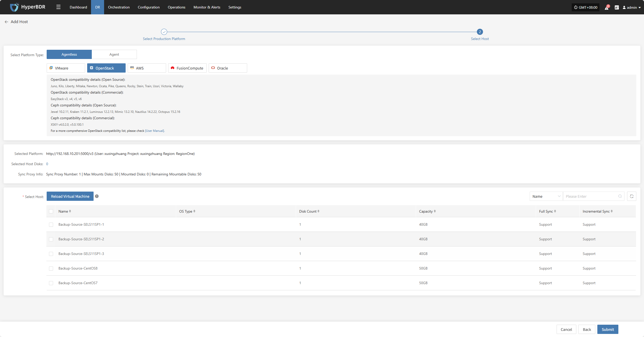Click the Selected Platform URL text
This screenshot has width=644, height=337.
[x=120, y=154]
